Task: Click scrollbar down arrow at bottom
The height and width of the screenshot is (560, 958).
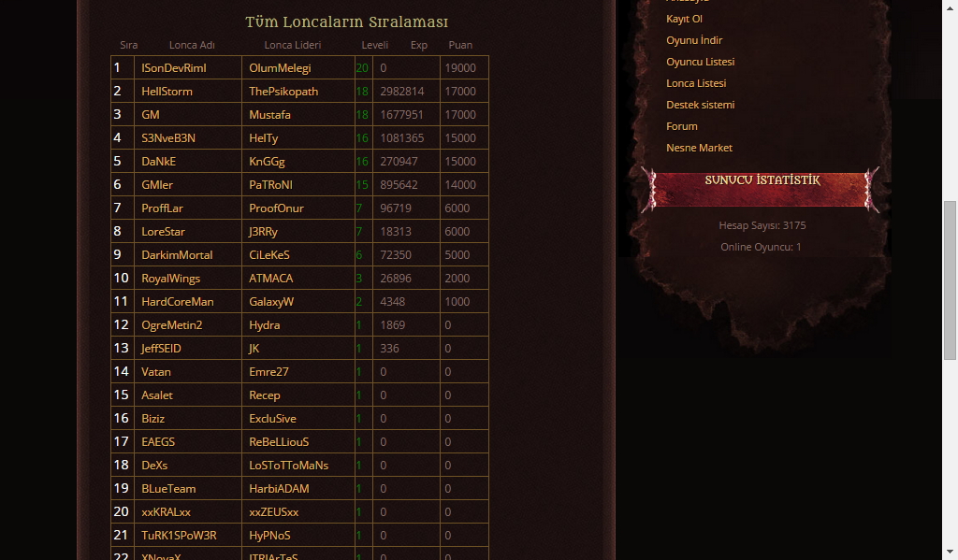Action: point(951,553)
